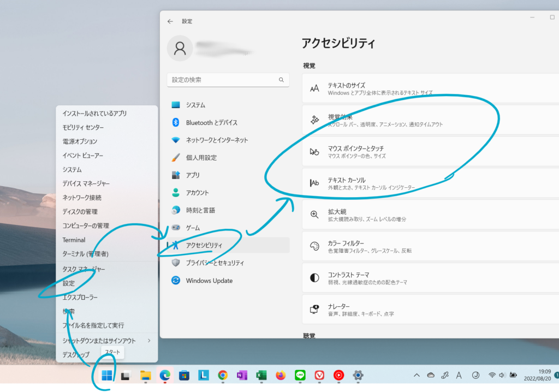
Task: Launch OneNote from the taskbar
Action: (242, 375)
